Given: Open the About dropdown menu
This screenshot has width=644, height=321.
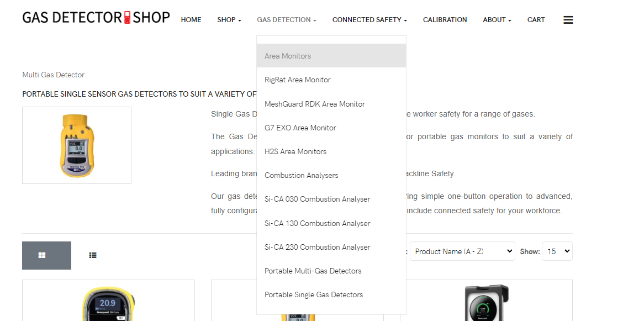Looking at the screenshot, I should point(497,20).
